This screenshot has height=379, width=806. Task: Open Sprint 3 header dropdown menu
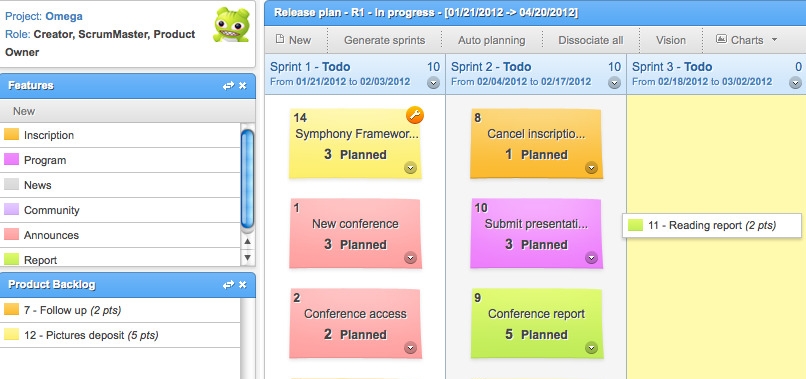(x=795, y=83)
